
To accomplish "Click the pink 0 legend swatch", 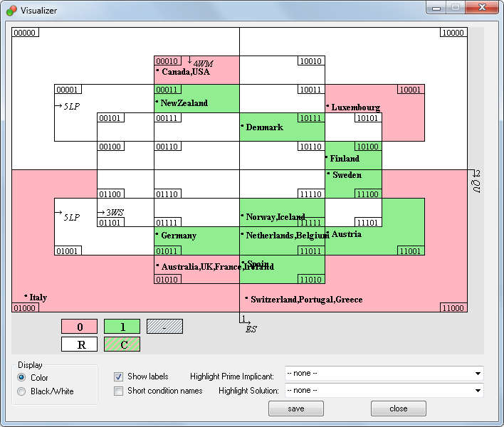I will 79,327.
